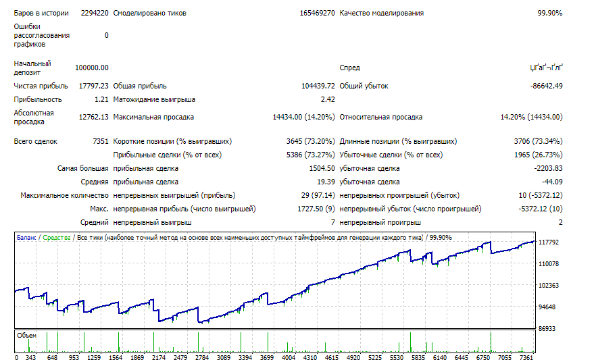The width and height of the screenshot is (596, 364).
Task: Click chart y-axis value 86933
Action: (x=547, y=329)
